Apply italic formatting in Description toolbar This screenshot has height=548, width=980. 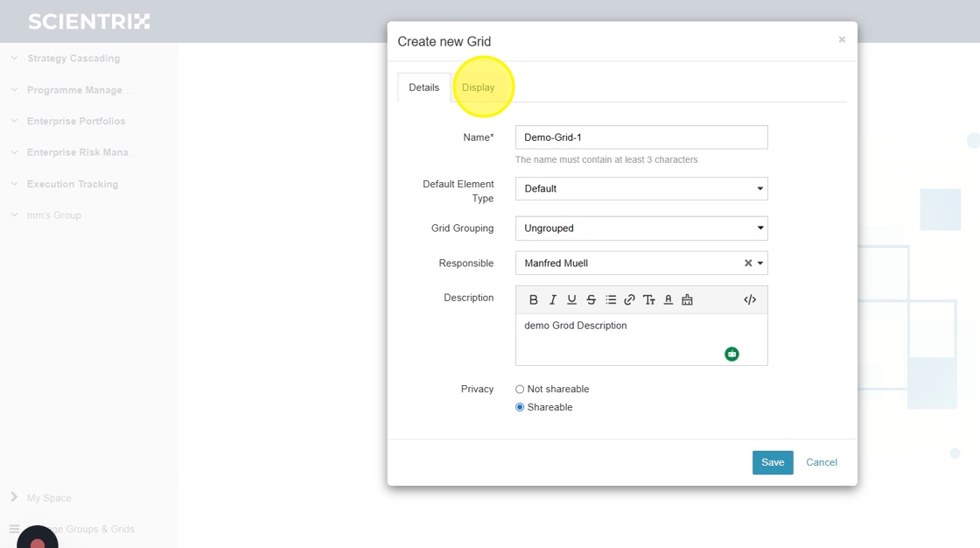coord(553,299)
